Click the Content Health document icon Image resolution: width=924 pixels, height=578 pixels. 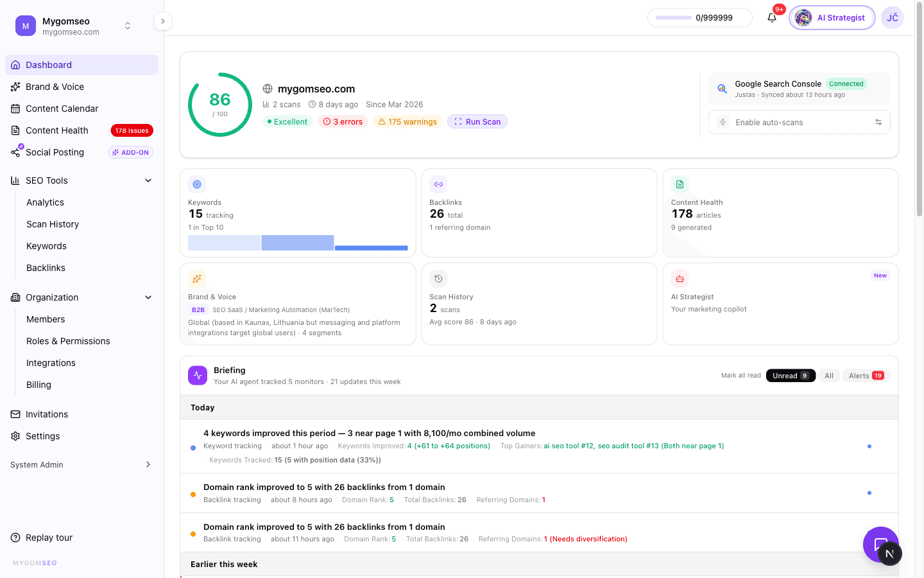click(680, 184)
